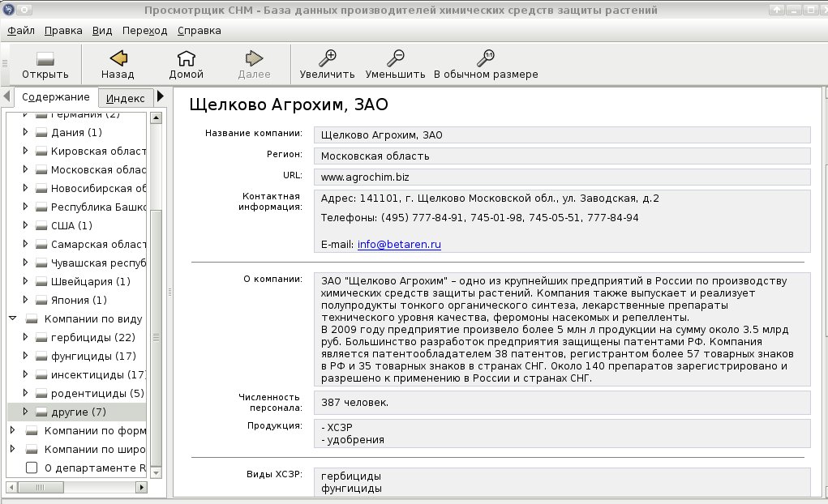Switch to the Индекс tab
This screenshot has height=504, width=828.
(x=125, y=98)
